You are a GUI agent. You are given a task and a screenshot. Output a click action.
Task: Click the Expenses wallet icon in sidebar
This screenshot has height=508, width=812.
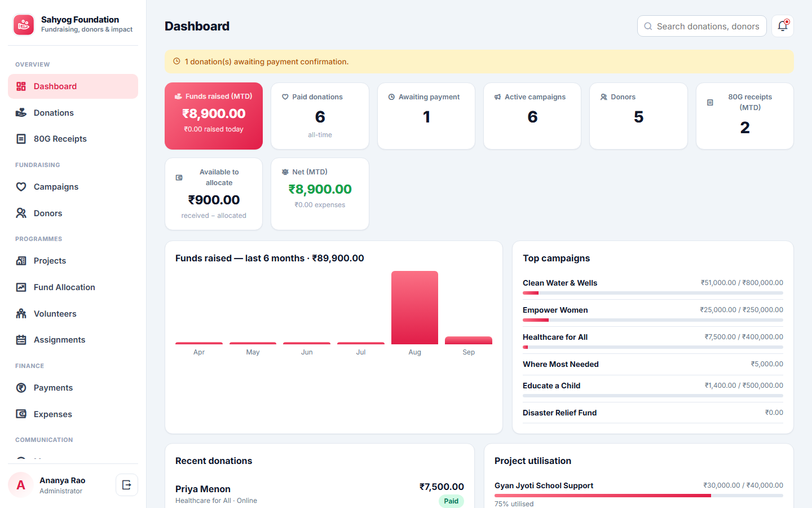click(21, 414)
